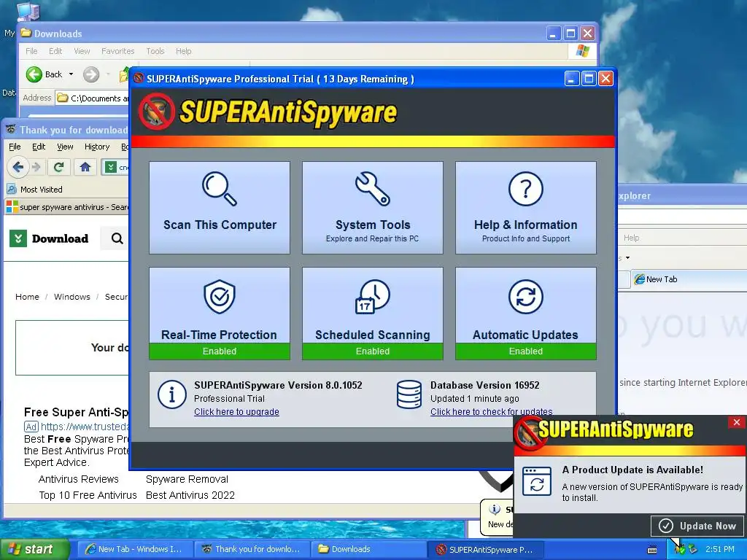747x560 pixels.
Task: Switch to New Tab - Windows IE taskbar item
Action: point(136,549)
